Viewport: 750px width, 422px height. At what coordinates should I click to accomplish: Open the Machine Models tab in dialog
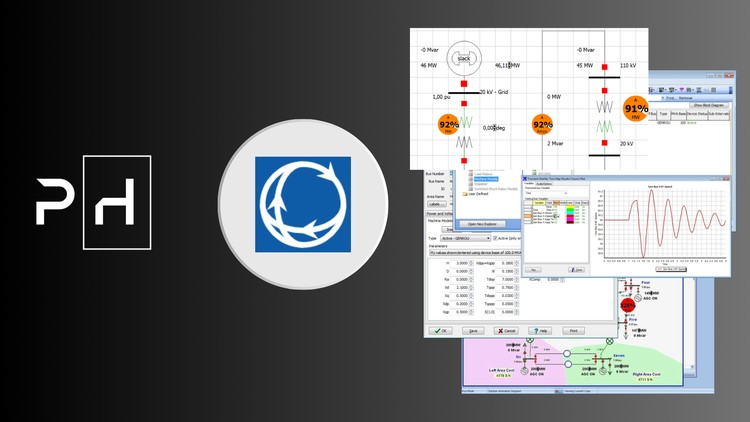440,221
